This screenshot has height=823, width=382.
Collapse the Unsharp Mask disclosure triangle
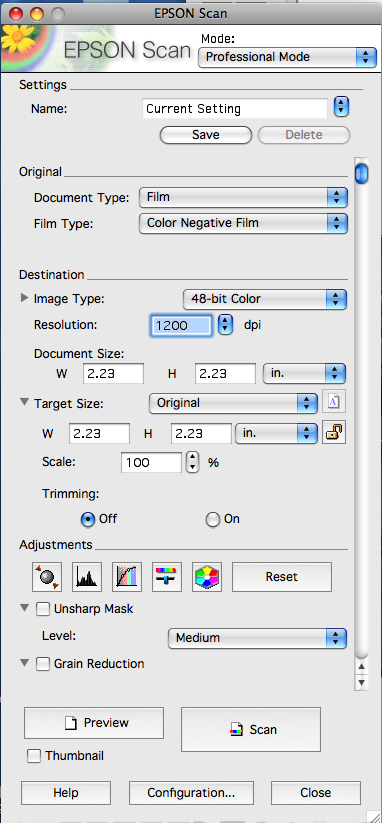point(24,608)
